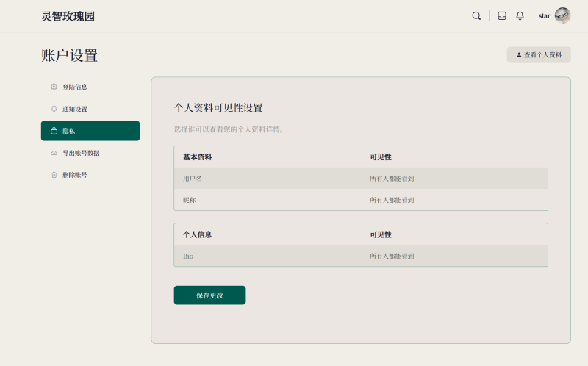Click the cloud icon beside 导出账号数据
588x366 pixels.
point(54,153)
